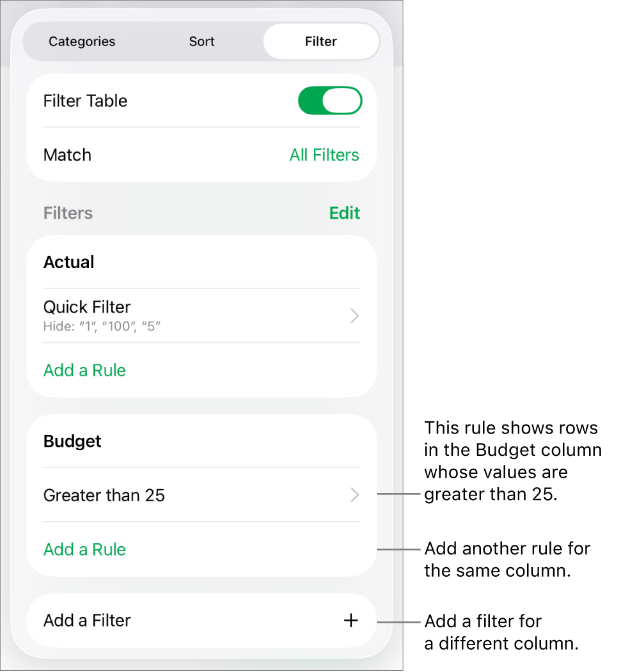
Task: Tap the Budget filter heading
Action: click(72, 441)
